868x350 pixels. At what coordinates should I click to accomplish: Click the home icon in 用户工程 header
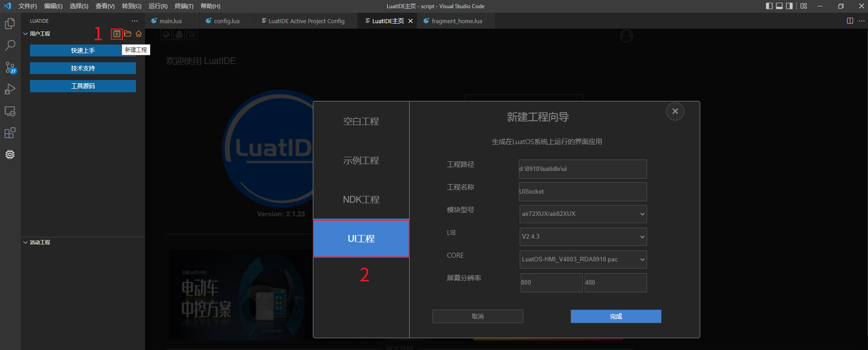click(139, 34)
